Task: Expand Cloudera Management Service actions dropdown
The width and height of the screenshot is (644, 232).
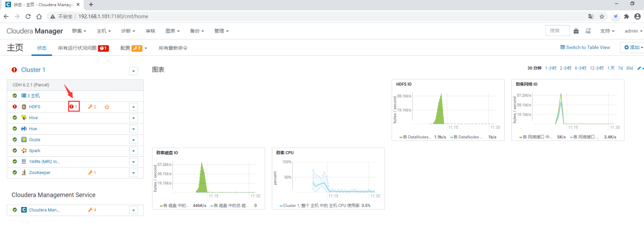Action: pos(134,210)
